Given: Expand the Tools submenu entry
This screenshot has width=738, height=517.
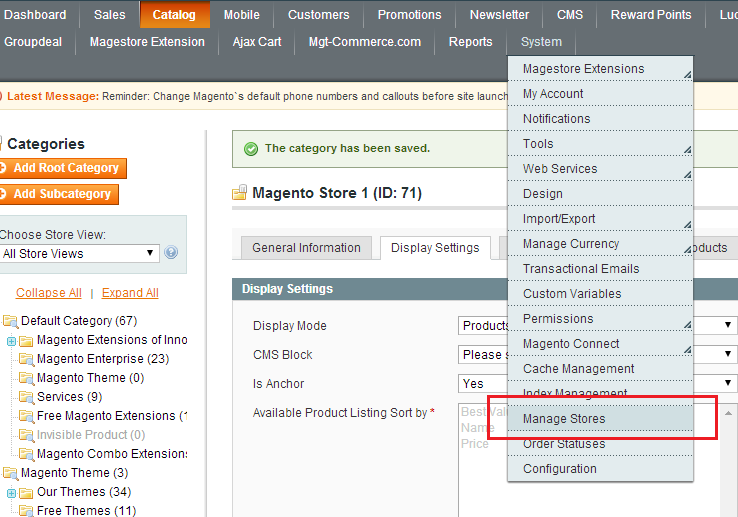Looking at the screenshot, I should click(600, 144).
